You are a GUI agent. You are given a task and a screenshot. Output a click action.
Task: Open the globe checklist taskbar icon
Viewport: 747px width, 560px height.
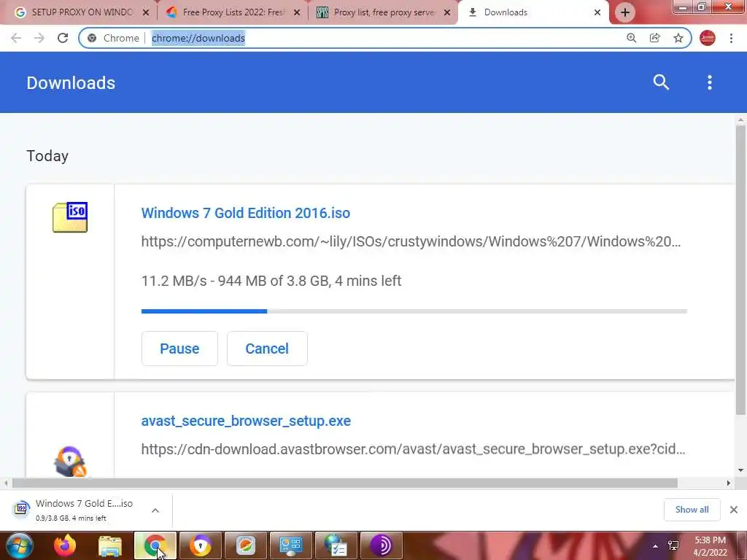336,545
